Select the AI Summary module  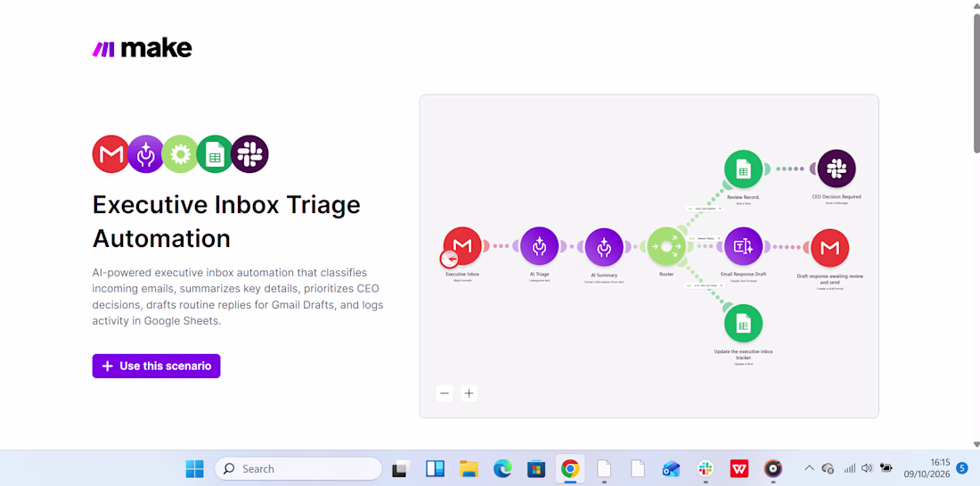pos(604,246)
